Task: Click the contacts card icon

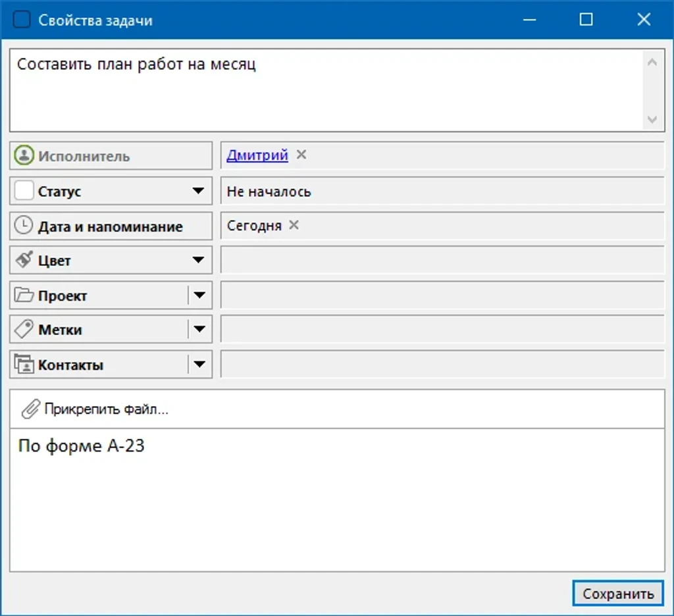Action: point(24,364)
